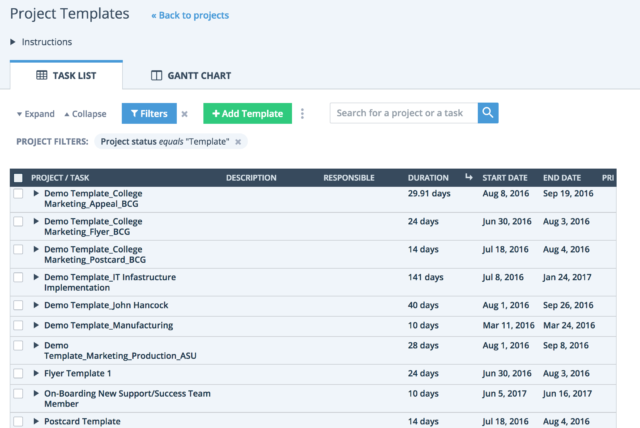Expand the College Marketing_Flyer_BCG project
Screen dimensions: 640x428
pyautogui.click(x=36, y=221)
